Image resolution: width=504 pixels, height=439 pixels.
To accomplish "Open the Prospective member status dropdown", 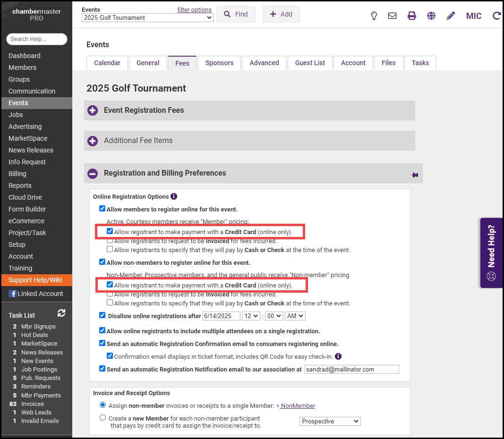I will [x=330, y=421].
